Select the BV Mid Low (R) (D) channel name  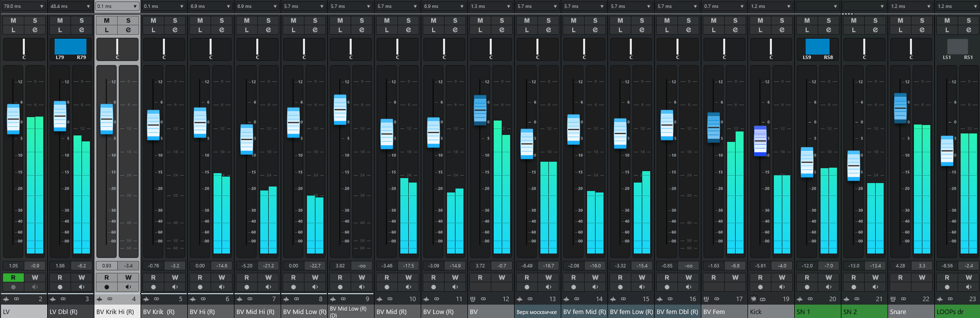click(x=351, y=312)
